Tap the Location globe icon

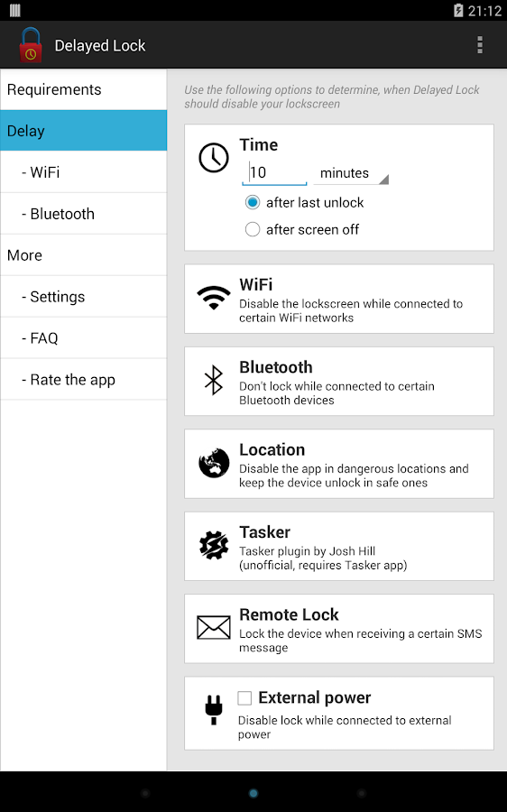[x=214, y=463]
